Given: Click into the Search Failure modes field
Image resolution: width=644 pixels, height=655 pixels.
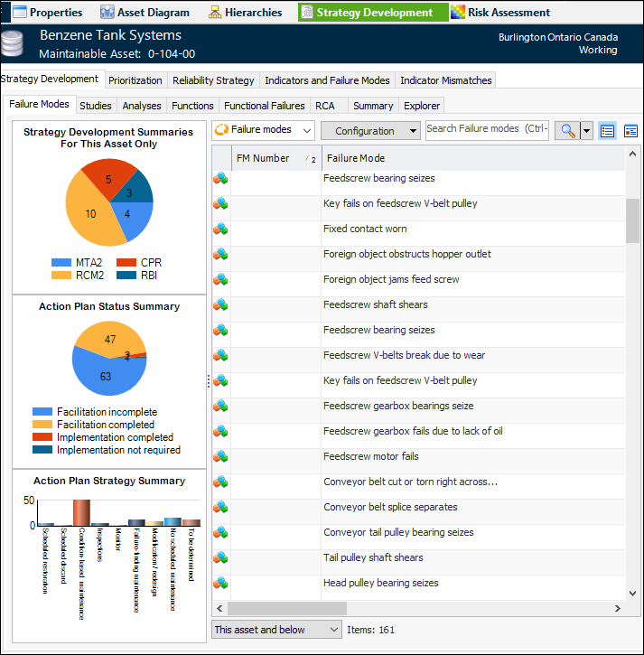Looking at the screenshot, I should [x=487, y=129].
